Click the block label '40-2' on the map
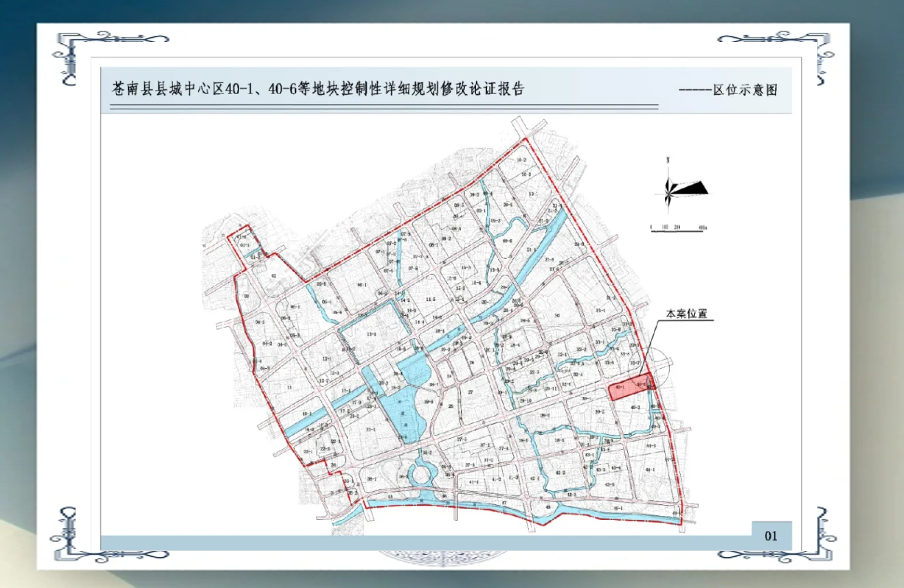Viewport: 904px width, 588px height. click(635, 408)
